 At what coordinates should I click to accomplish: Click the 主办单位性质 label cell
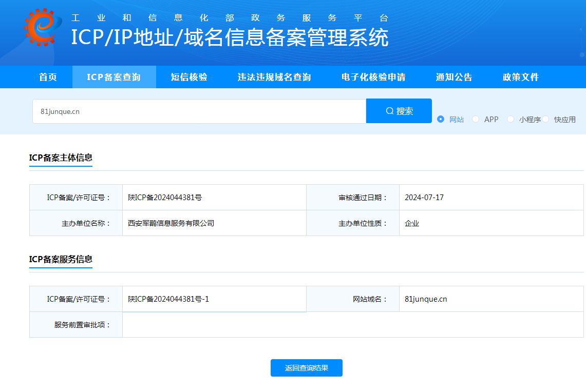tap(353, 223)
